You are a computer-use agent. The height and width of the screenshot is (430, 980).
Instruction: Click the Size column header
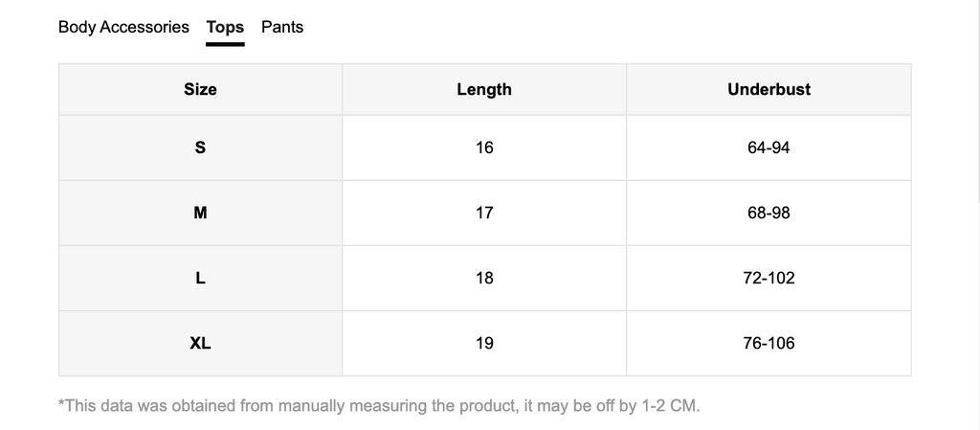200,89
